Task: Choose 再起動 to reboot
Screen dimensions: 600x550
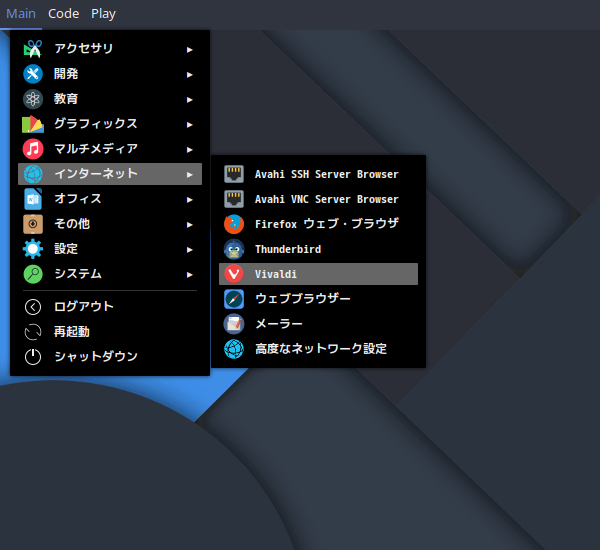Action: point(110,332)
